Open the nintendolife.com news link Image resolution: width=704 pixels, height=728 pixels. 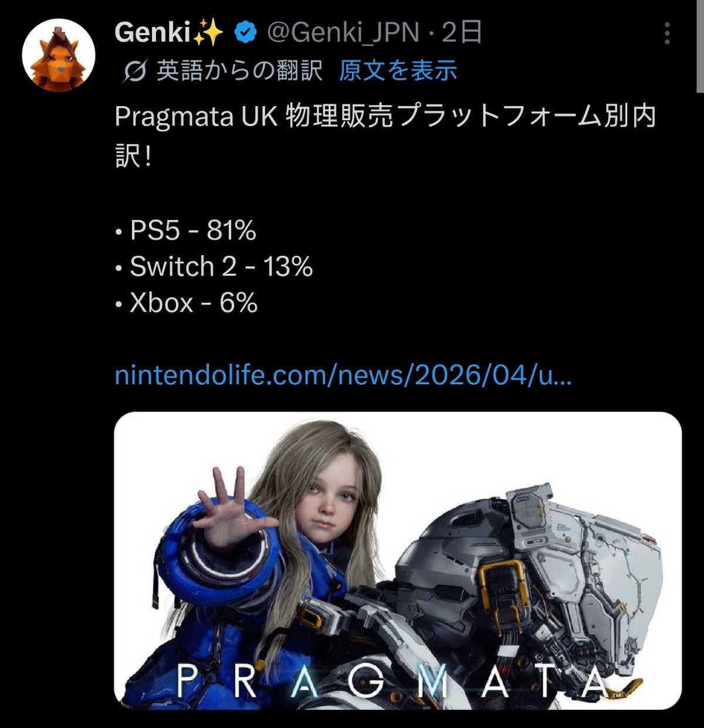click(343, 375)
